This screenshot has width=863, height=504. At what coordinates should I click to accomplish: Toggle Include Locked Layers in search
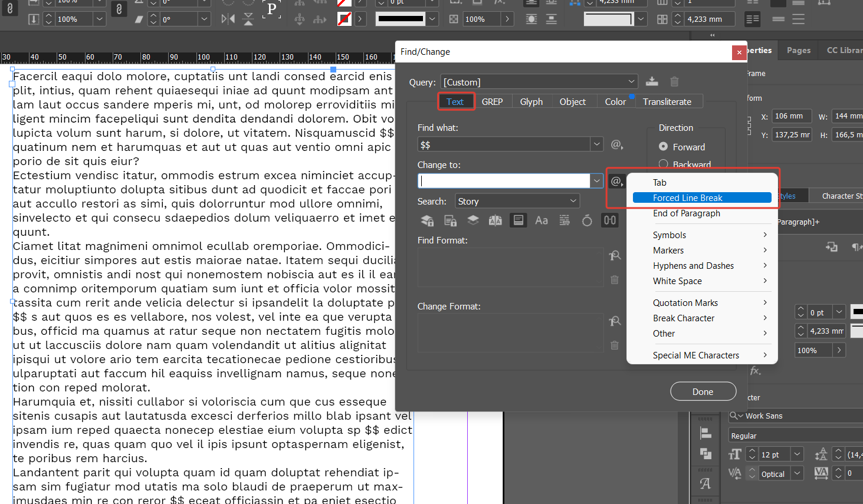click(x=426, y=220)
